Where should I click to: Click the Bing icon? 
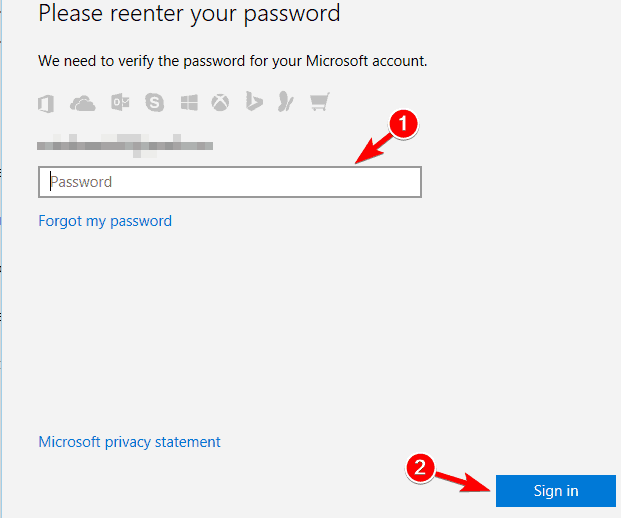254,101
